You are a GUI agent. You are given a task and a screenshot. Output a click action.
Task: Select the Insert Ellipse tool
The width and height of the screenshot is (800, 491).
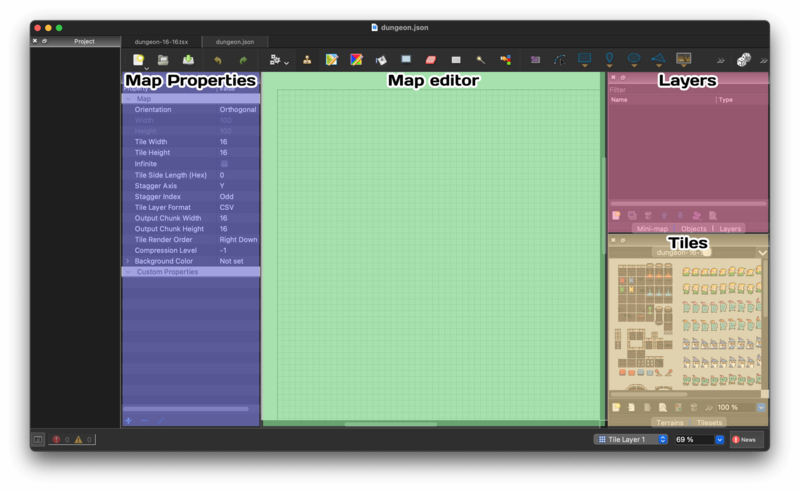pos(634,59)
